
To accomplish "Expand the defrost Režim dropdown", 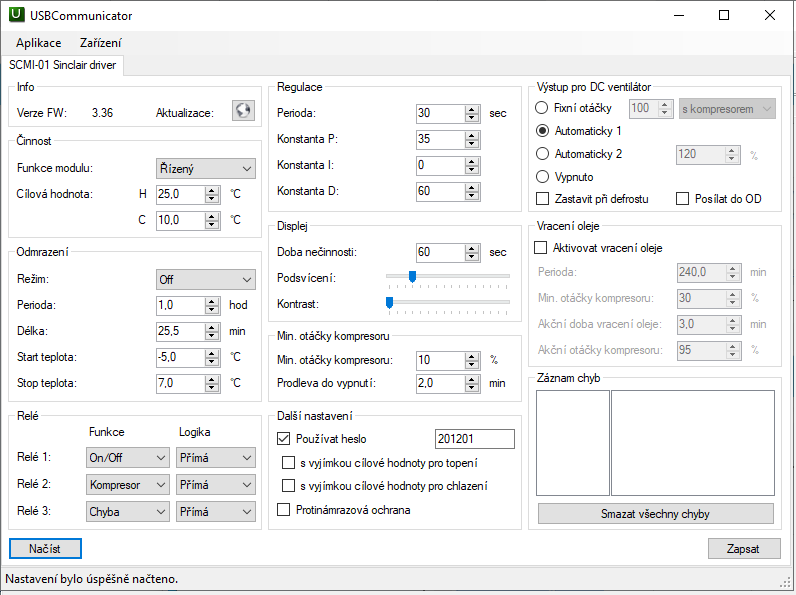I will pyautogui.click(x=206, y=279).
